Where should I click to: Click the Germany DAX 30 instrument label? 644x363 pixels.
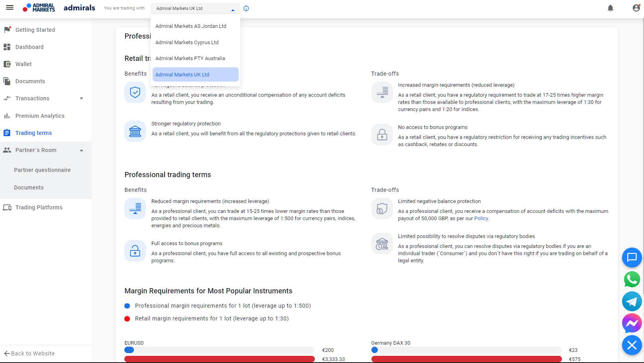[x=391, y=343]
